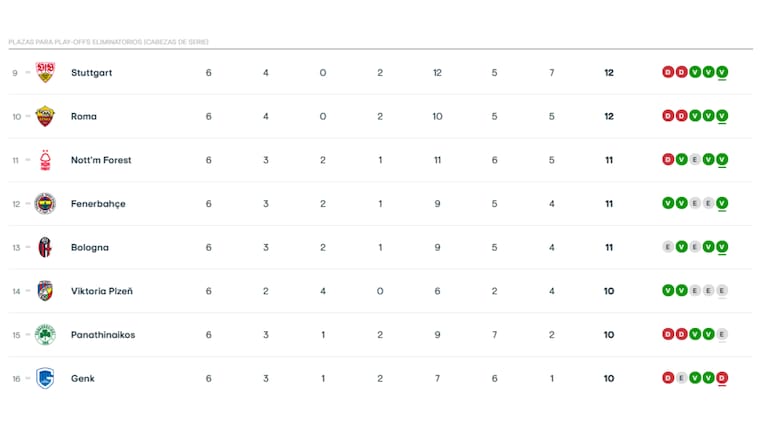Click Nott'm Forest's grey draw badge
Screen dimensions: 760x428
click(x=695, y=160)
